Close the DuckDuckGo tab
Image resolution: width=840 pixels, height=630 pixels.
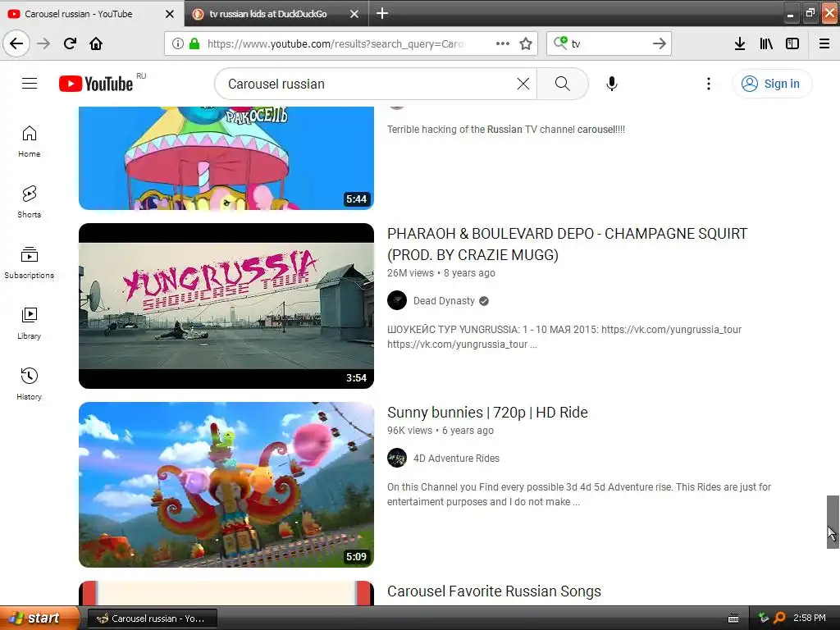[x=354, y=14]
